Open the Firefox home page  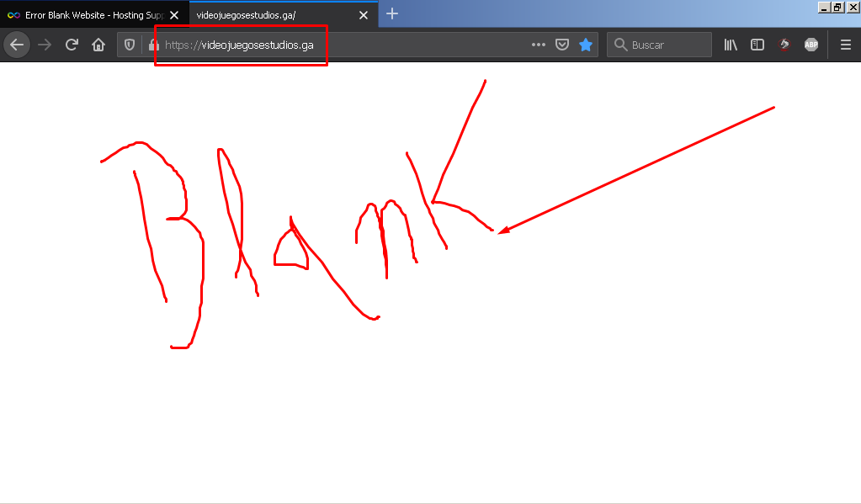pos(98,45)
